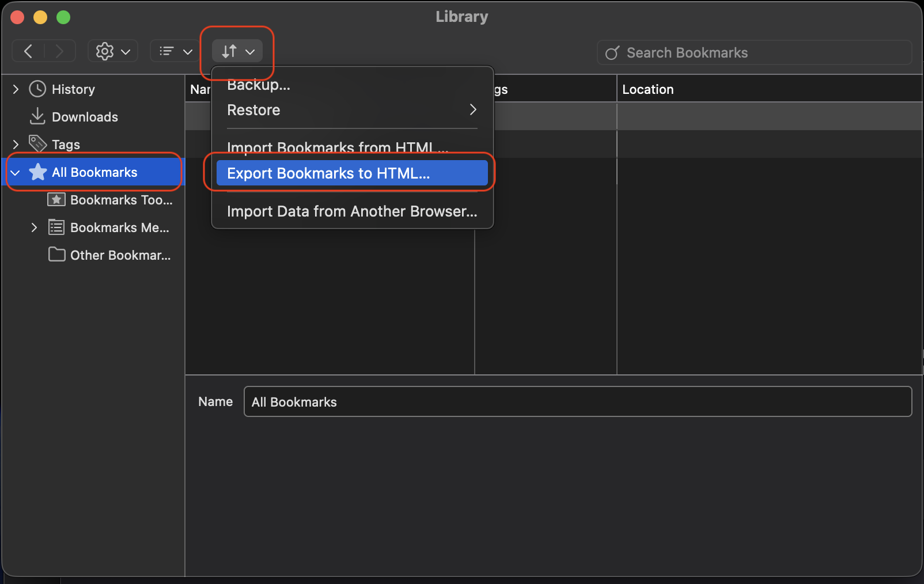Image resolution: width=924 pixels, height=584 pixels.
Task: Select Import Data from Another Browser
Action: pyautogui.click(x=351, y=211)
